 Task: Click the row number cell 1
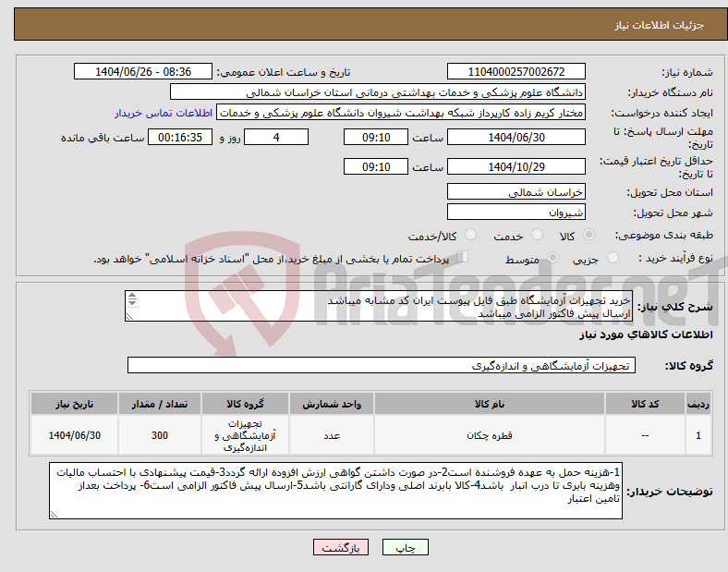point(698,435)
